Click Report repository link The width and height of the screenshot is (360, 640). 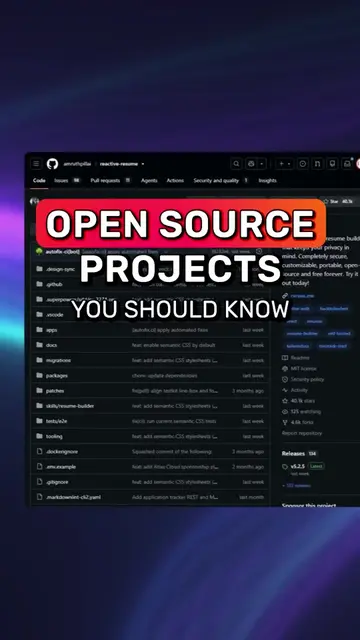pyautogui.click(x=302, y=433)
